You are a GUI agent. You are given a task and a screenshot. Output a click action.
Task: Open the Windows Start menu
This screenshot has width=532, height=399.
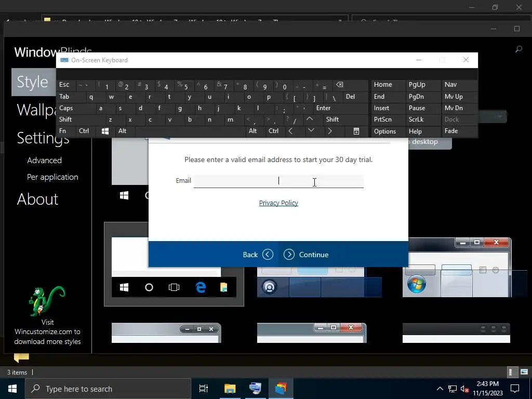tap(12, 389)
